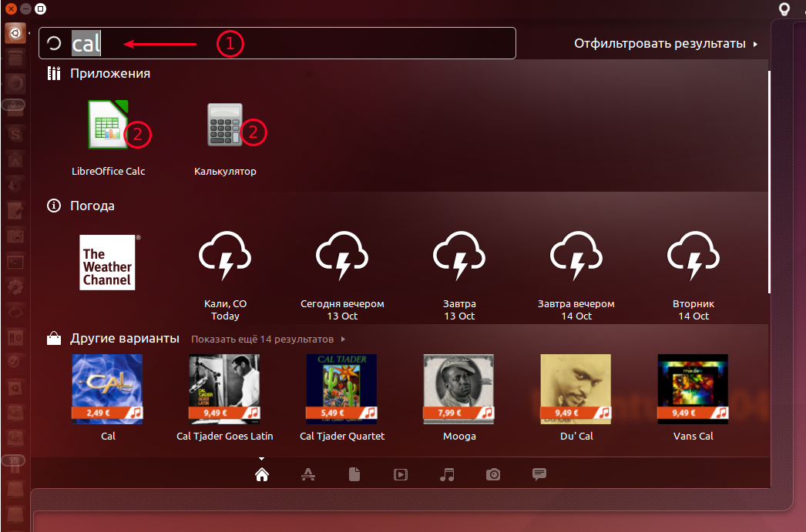Image resolution: width=806 pixels, height=532 pixels.
Task: Click the Ubuntu Dash home button in launcher
Action: click(x=15, y=33)
